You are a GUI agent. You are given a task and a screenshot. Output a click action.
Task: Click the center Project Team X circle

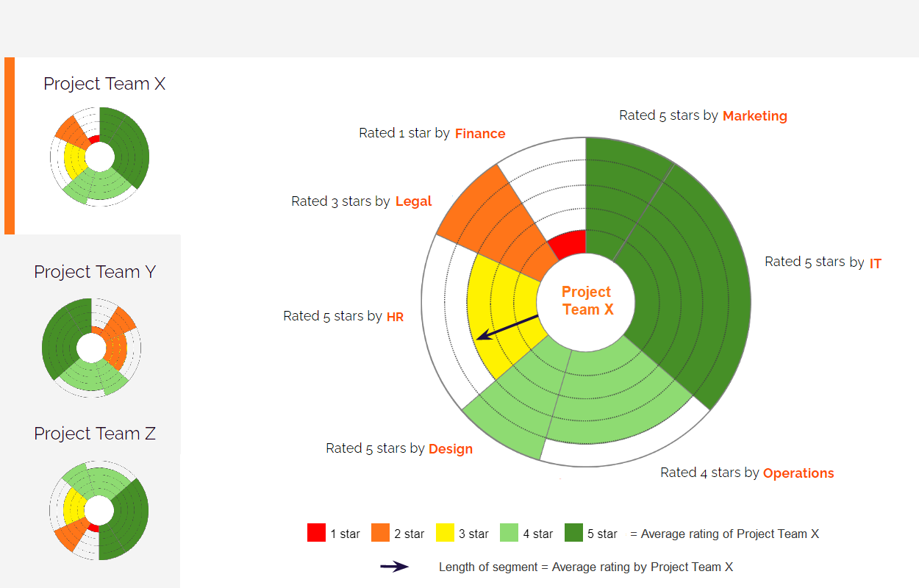(587, 301)
